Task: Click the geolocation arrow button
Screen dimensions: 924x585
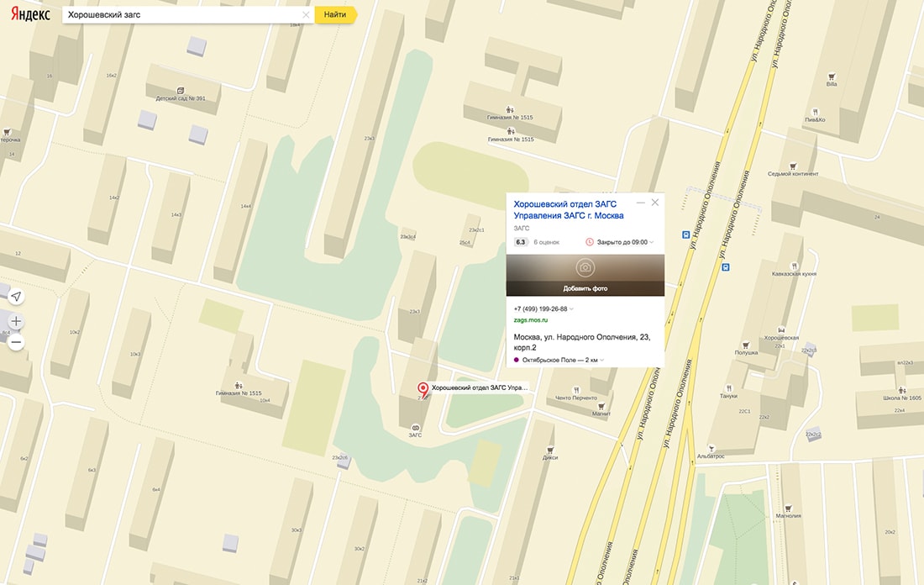Action: click(x=16, y=296)
